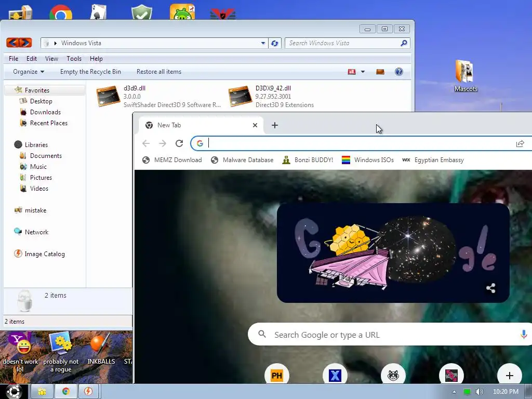Viewport: 532px width, 399px height.
Task: Click Chrome's forward arrow
Action: coord(163,143)
